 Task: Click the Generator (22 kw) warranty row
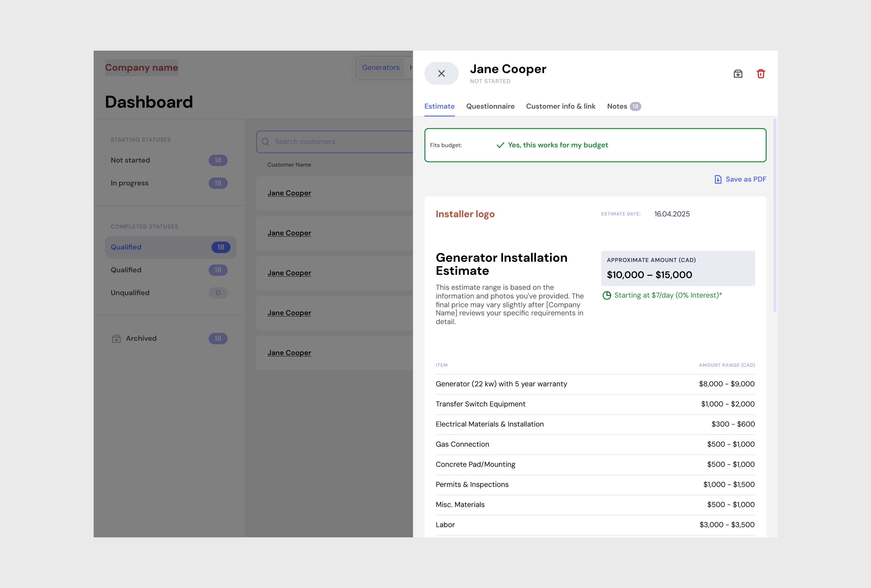[x=595, y=384]
